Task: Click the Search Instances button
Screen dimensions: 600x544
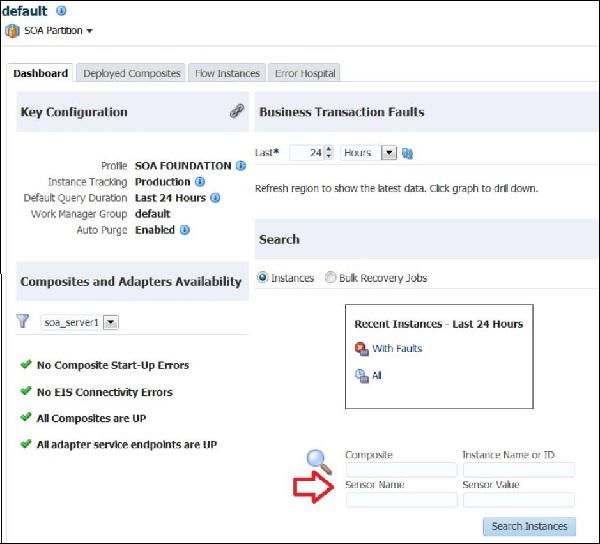Action: point(529,526)
